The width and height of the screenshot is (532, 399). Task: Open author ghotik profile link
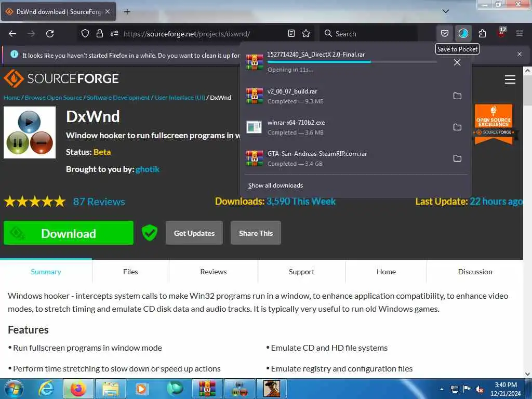[147, 169]
